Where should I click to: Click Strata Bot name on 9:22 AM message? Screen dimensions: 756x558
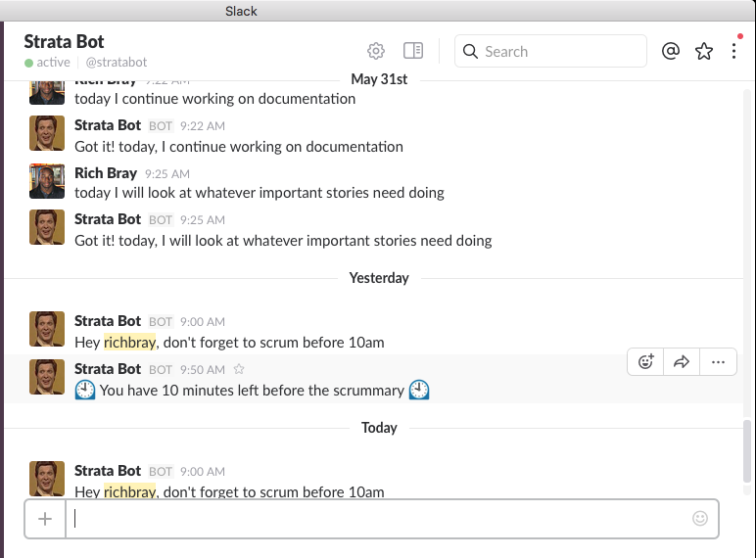[x=108, y=125]
